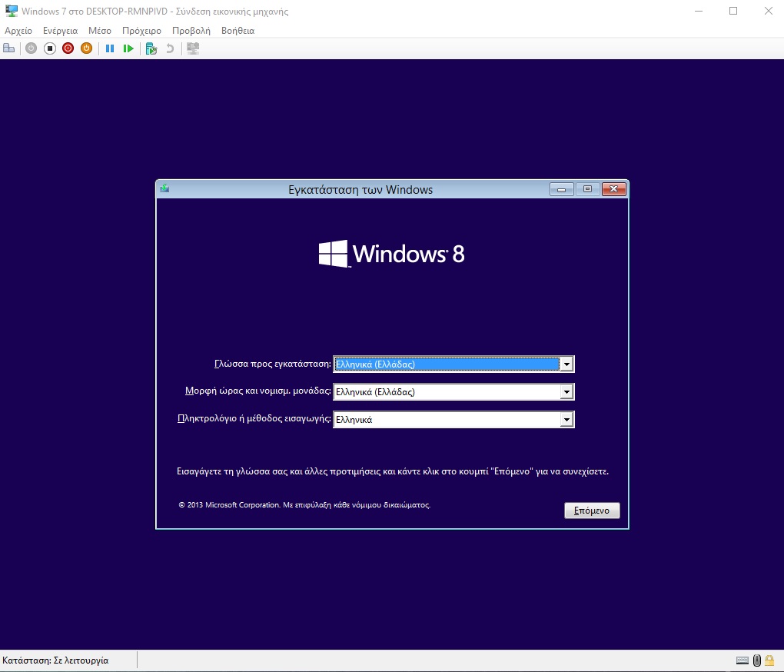Screen dimensions: 784x672
Task: Minimize the Hyper-V connection window
Action: 699,11
